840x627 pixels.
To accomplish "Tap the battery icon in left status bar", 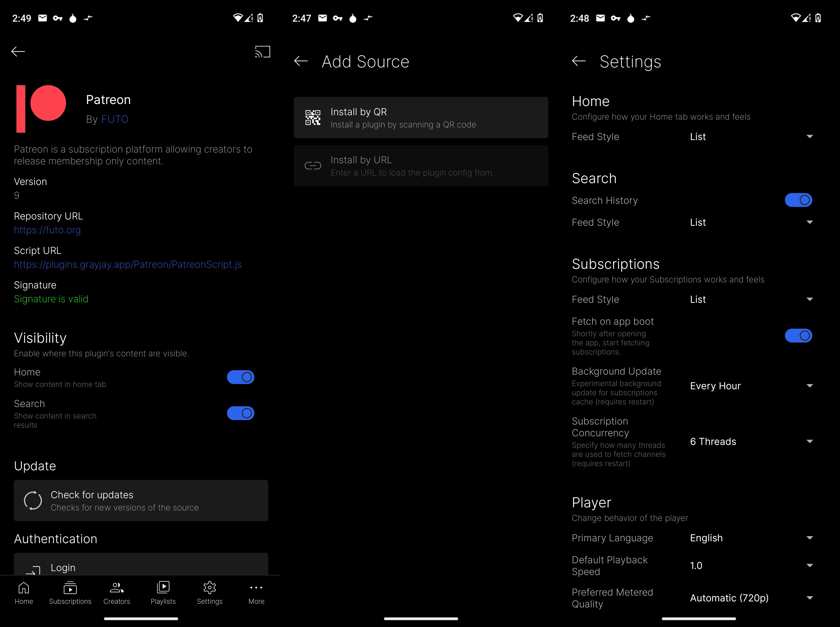I will [x=260, y=18].
